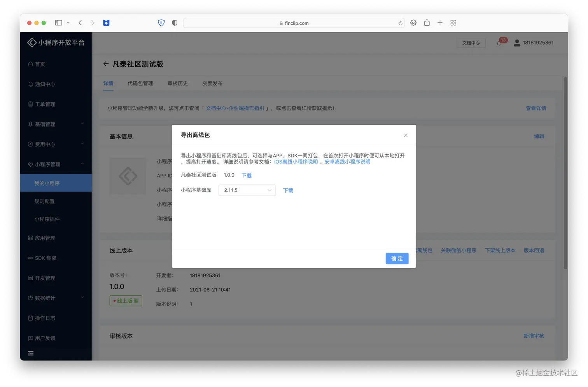The width and height of the screenshot is (588, 387).
Task: Reload the page with refresh icon
Action: click(x=400, y=23)
